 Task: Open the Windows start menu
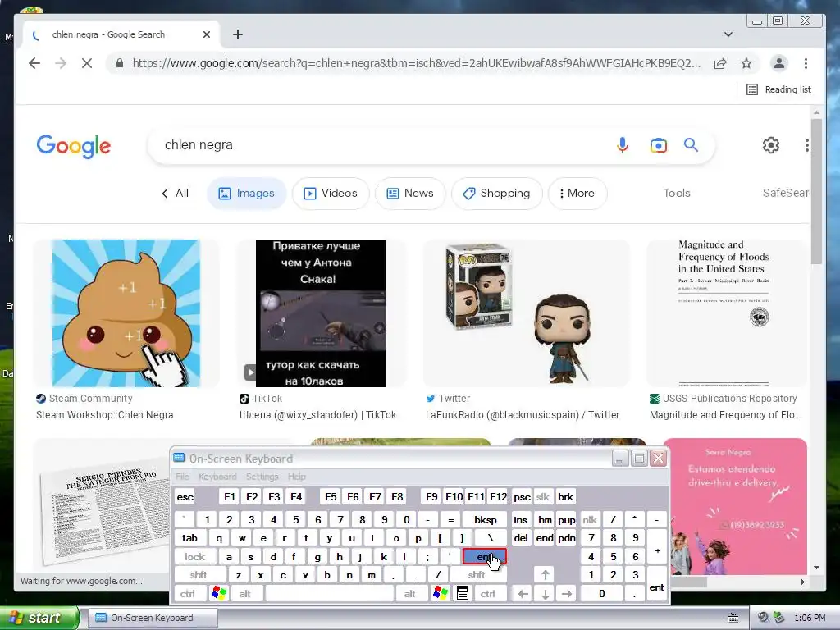[x=39, y=618]
